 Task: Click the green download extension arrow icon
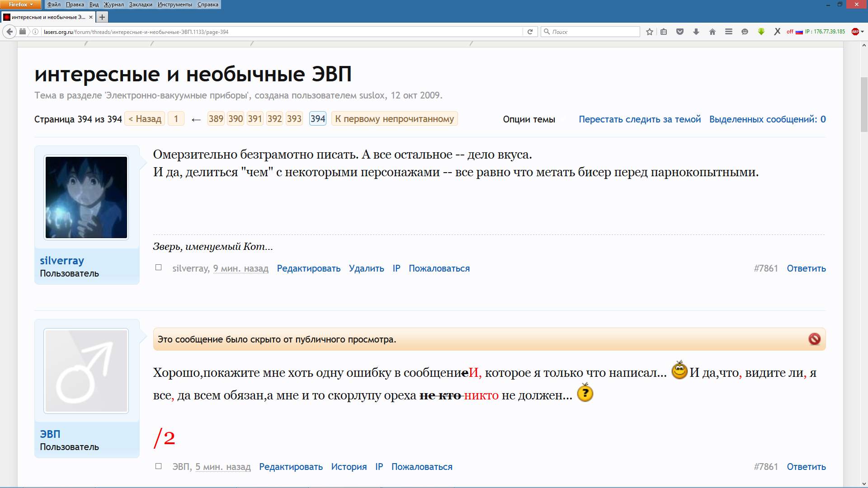pyautogui.click(x=761, y=32)
